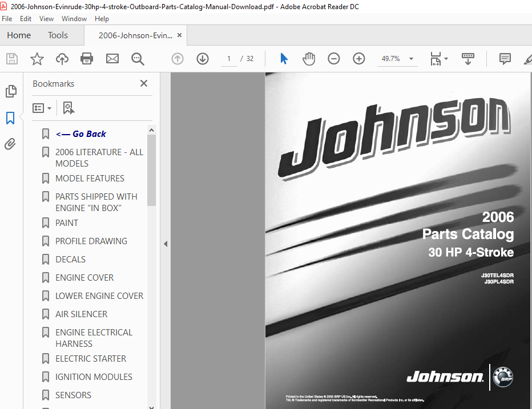Switch to the Tools tab
This screenshot has height=409, width=532.
[58, 35]
